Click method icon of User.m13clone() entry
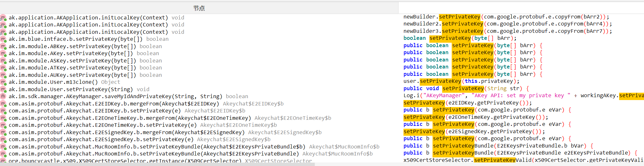The width and height of the screenshot is (644, 166). 3,82
